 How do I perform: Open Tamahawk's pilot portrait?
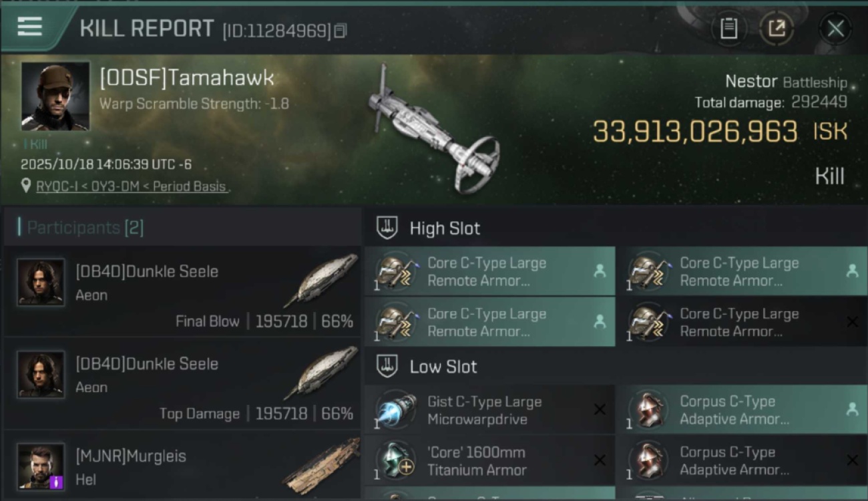tap(55, 96)
